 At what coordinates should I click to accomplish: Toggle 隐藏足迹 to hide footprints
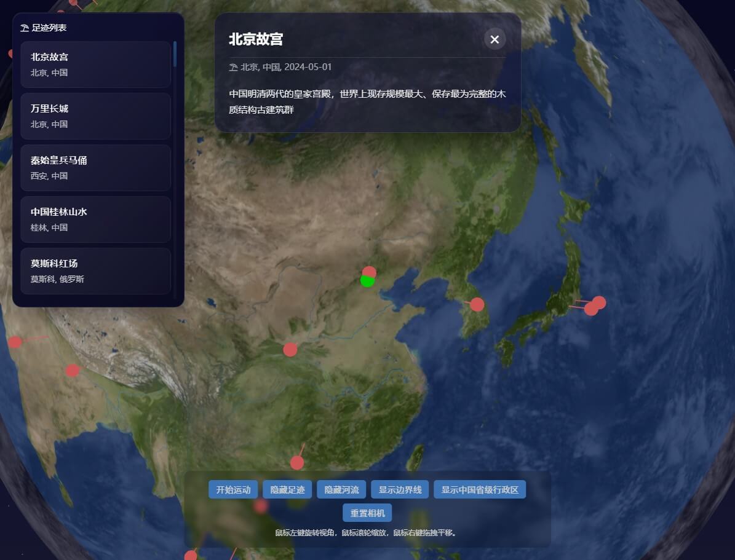pos(287,489)
